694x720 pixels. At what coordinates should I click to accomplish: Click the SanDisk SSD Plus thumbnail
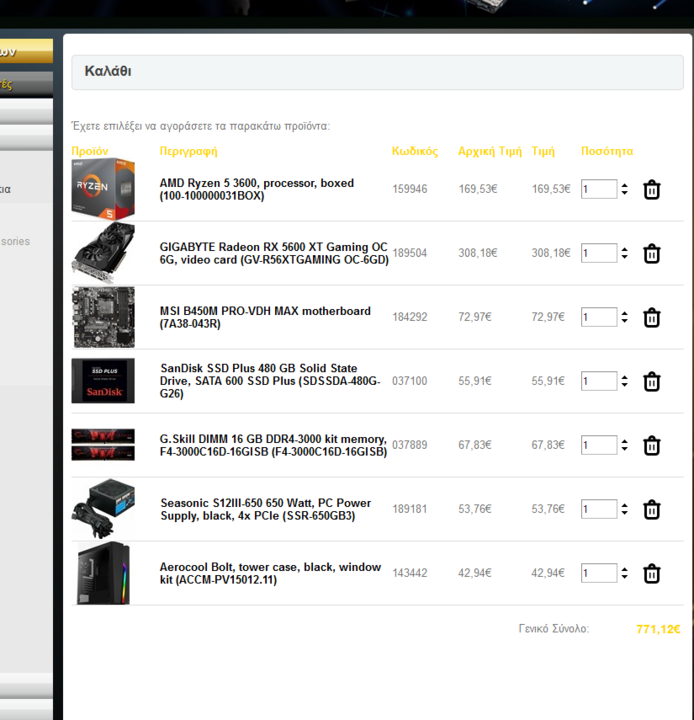(103, 381)
